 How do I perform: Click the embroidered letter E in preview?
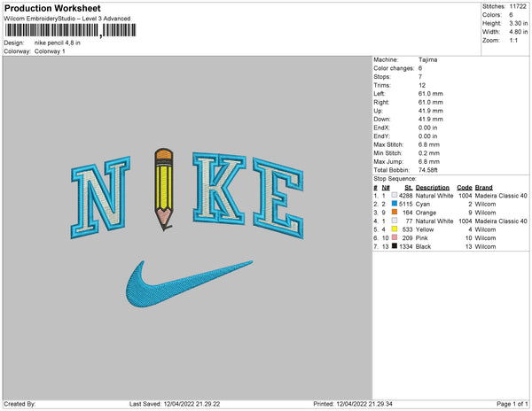tap(278, 198)
